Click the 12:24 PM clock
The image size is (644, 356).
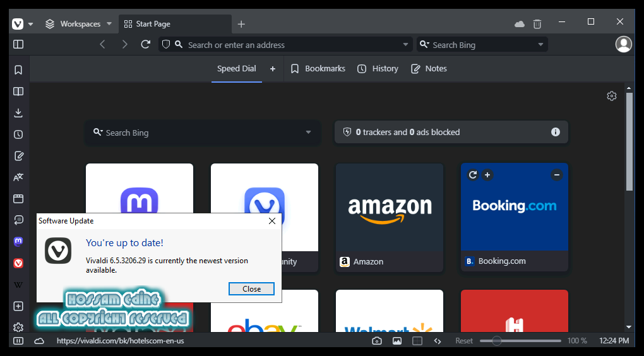[x=614, y=341]
